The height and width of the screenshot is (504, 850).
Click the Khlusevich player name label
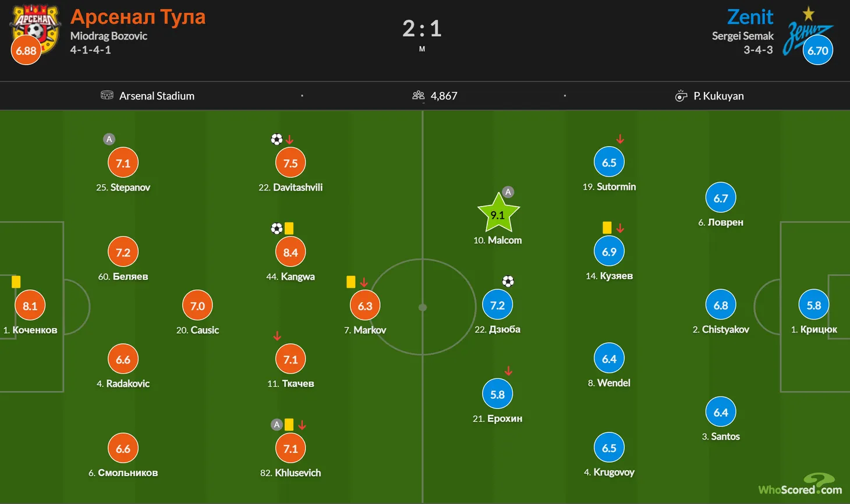(297, 473)
